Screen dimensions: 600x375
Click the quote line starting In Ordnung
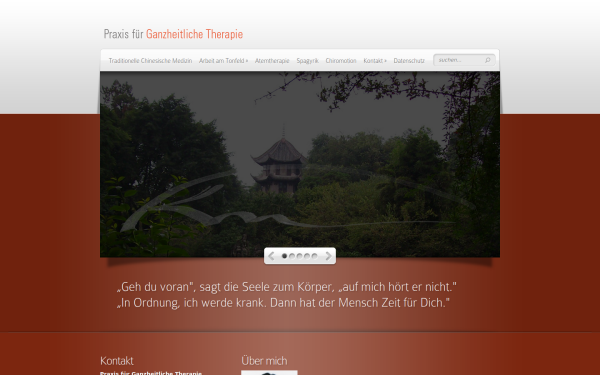283,303
